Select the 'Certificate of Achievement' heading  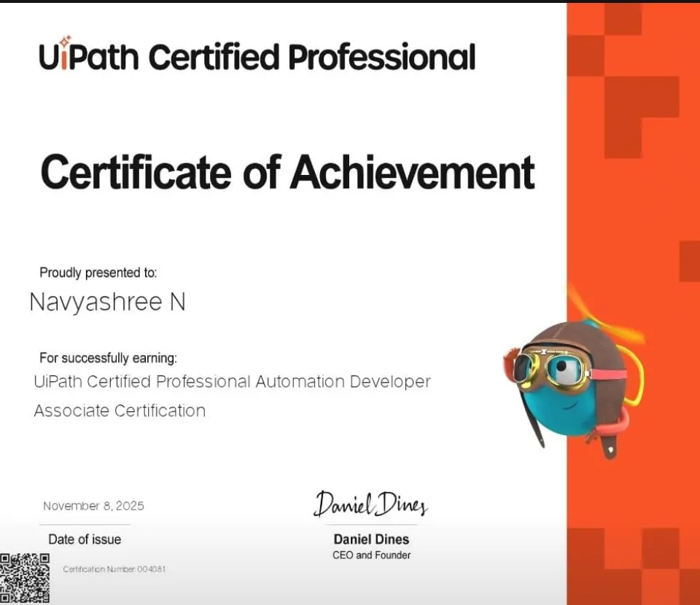(x=287, y=172)
